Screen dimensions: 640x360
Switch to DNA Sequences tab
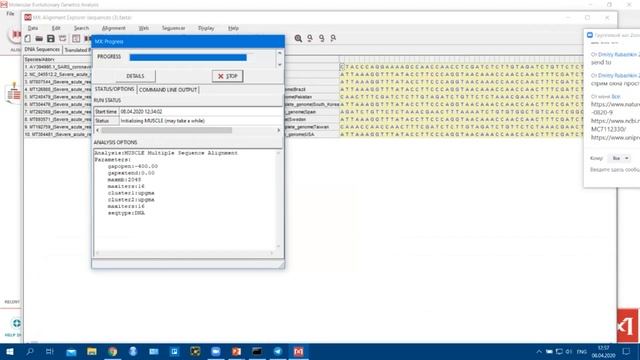[x=42, y=49]
